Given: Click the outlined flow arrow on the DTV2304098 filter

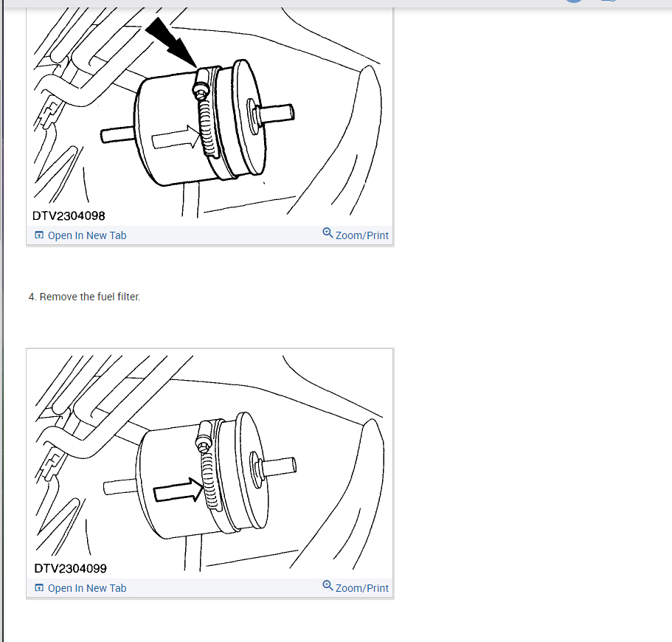Looking at the screenshot, I should pos(176,137).
